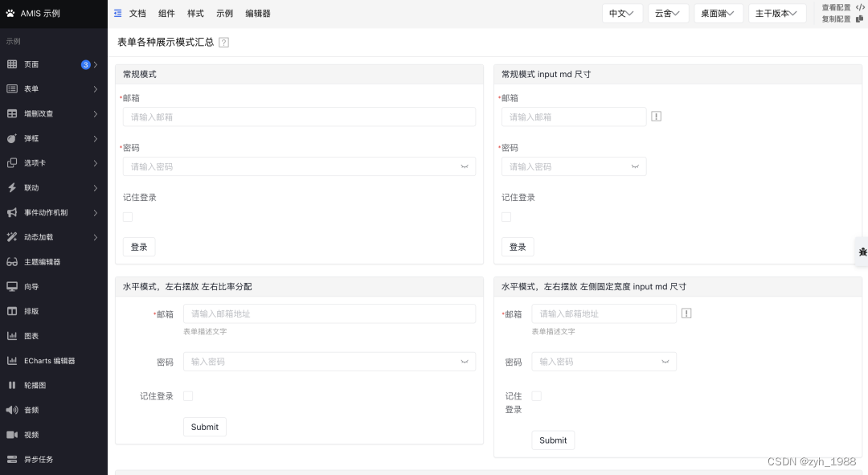
Task: Click the 视频 camera icon
Action: pyautogui.click(x=11, y=435)
